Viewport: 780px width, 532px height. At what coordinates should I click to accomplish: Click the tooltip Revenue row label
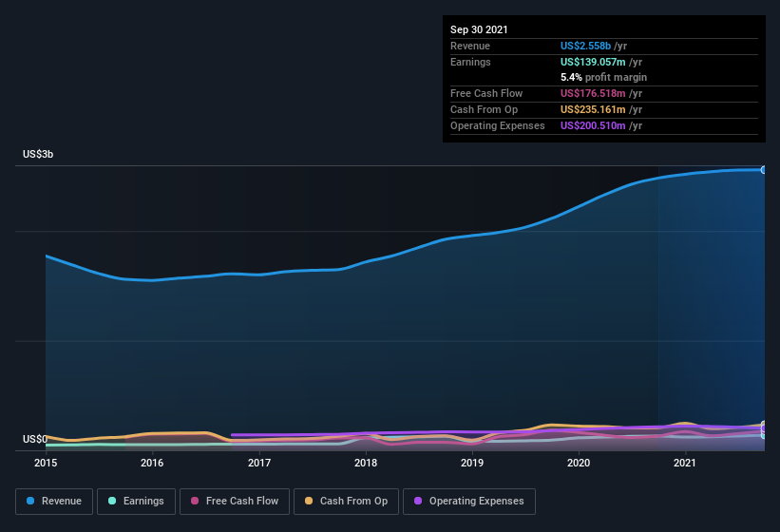click(470, 46)
